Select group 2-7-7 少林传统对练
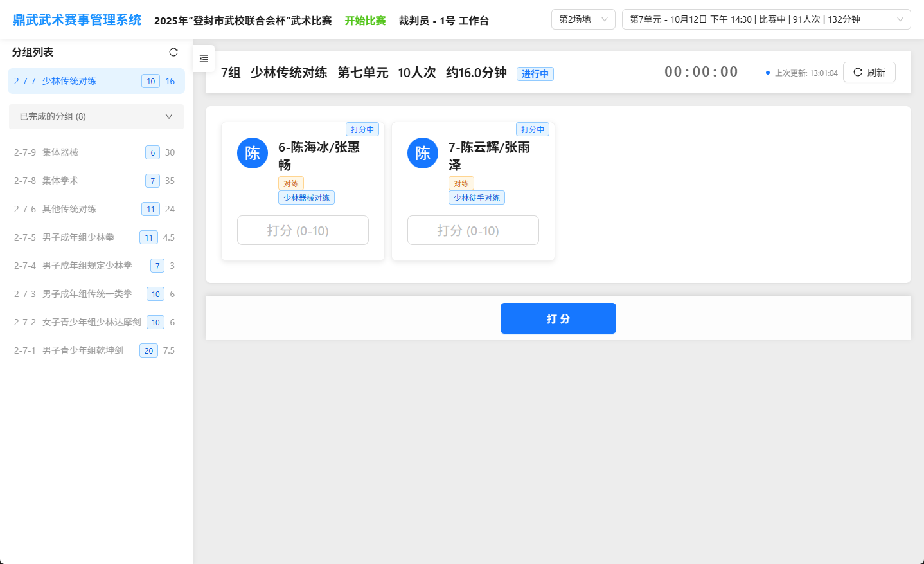The image size is (924, 564). (x=96, y=81)
